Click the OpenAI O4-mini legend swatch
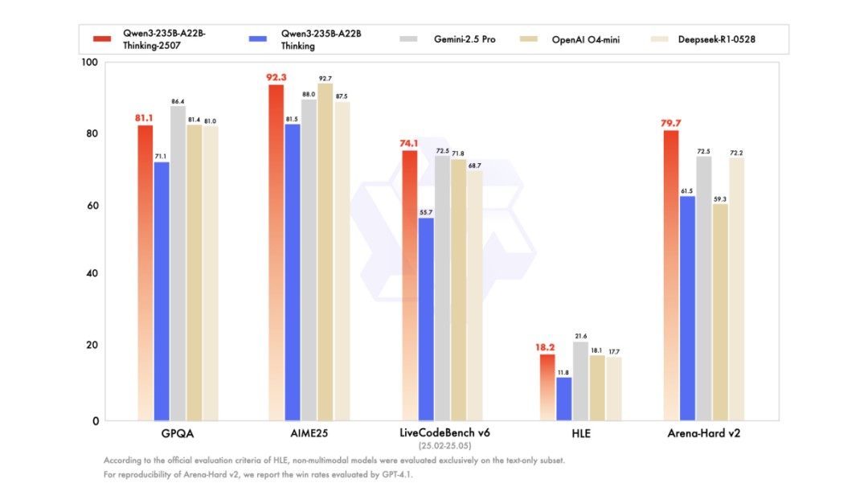This screenshot has height=487, width=868. tap(529, 39)
